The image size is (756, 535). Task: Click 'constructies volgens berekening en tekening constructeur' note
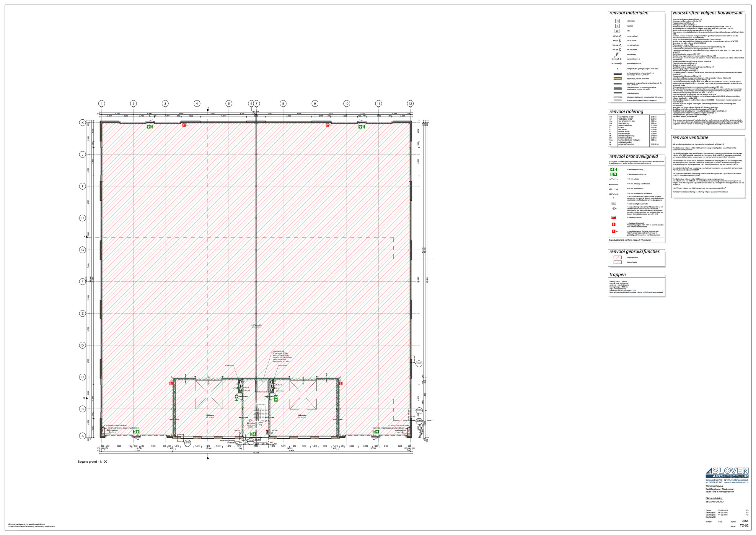pos(31,526)
